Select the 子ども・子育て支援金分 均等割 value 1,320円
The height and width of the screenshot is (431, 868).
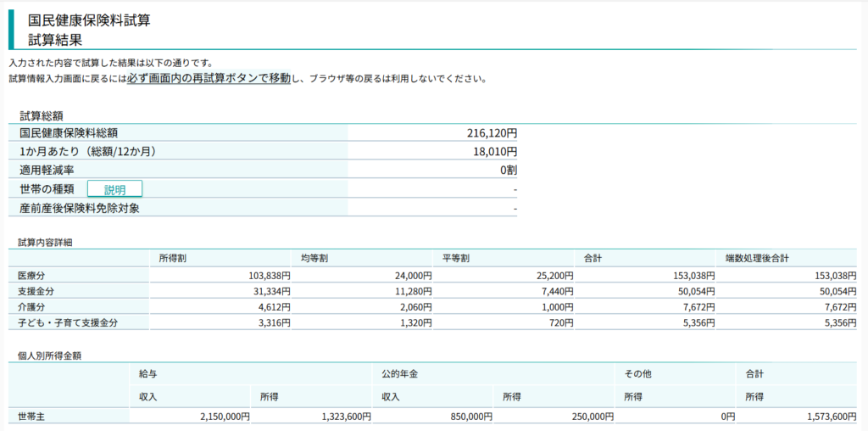point(415,323)
